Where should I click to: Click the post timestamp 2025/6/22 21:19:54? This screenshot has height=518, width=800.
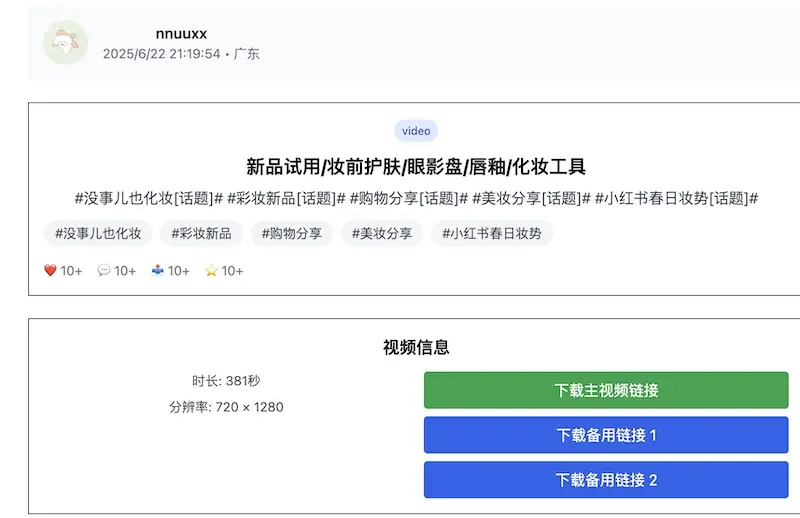click(162, 54)
